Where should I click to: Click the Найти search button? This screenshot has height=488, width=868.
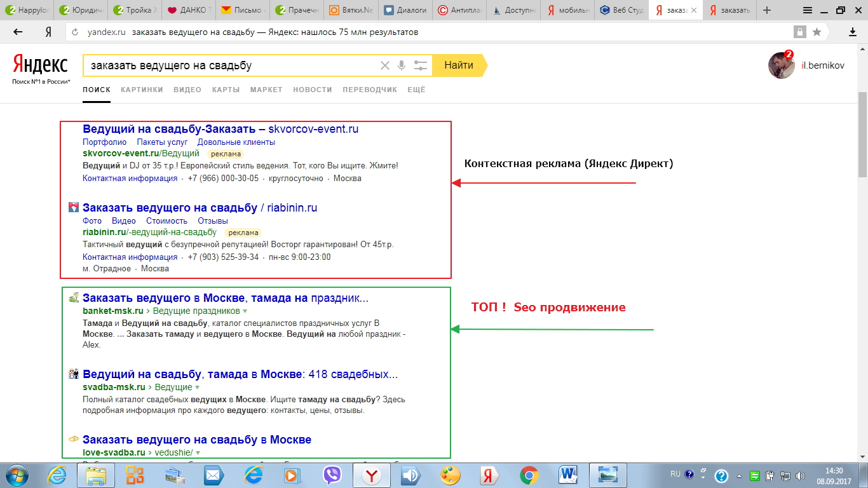459,65
